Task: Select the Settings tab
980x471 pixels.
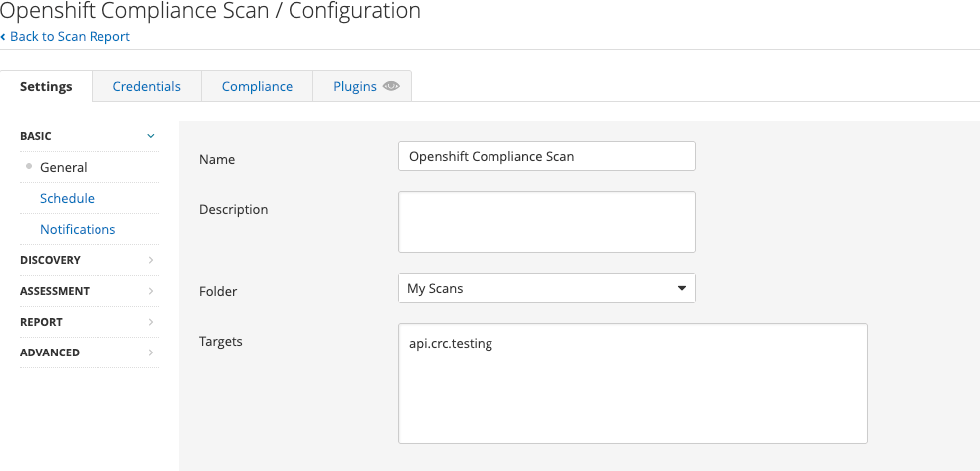Action: 46,86
